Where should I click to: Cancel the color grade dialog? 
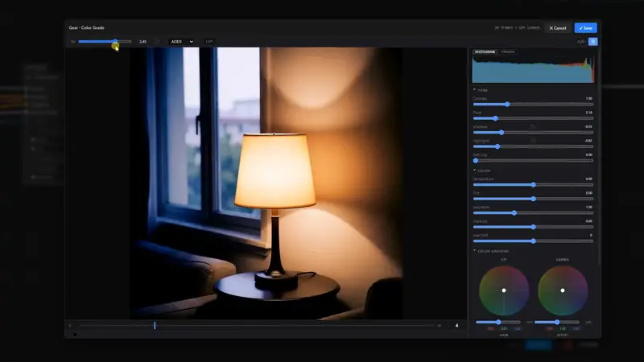557,28
